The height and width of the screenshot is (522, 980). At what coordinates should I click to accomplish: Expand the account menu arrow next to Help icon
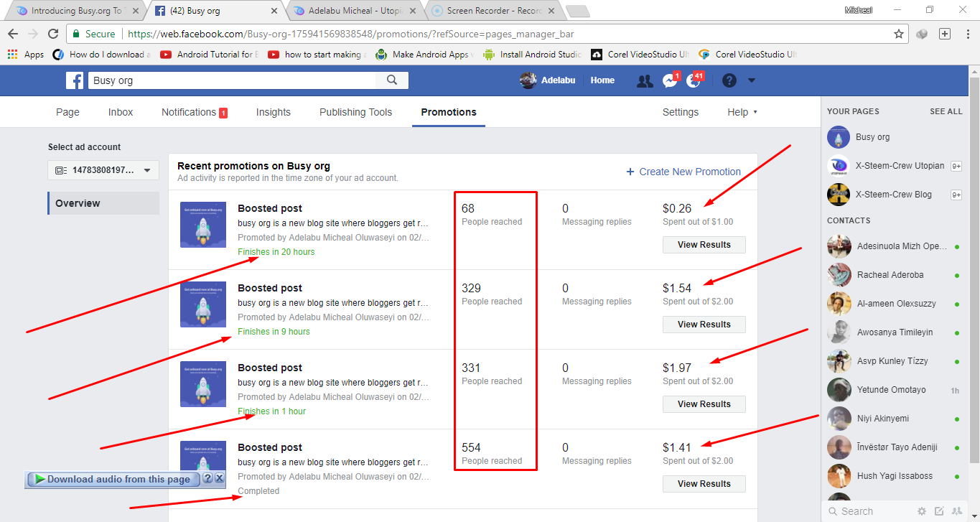(x=752, y=80)
